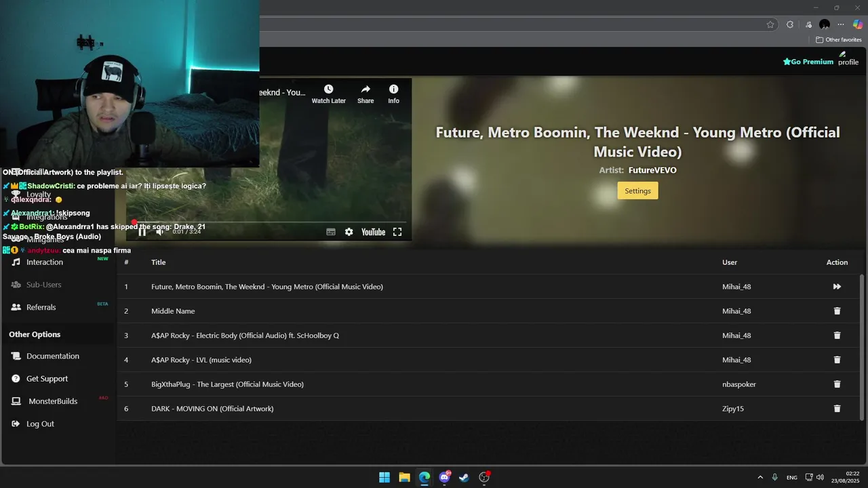Open the Windows Start menu
The height and width of the screenshot is (488, 868).
coord(384,477)
